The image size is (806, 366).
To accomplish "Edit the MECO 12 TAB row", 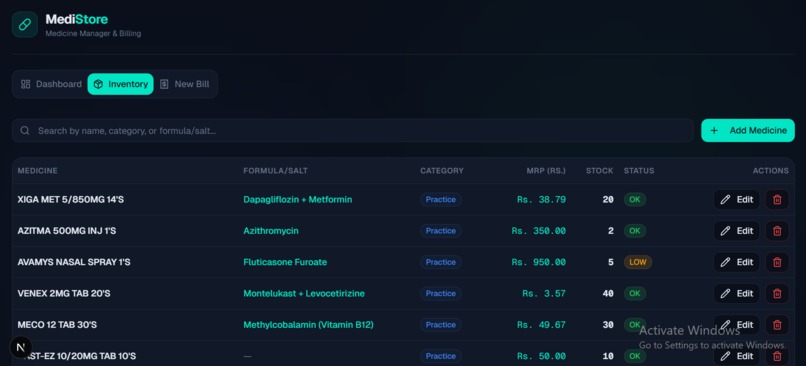I will point(737,325).
